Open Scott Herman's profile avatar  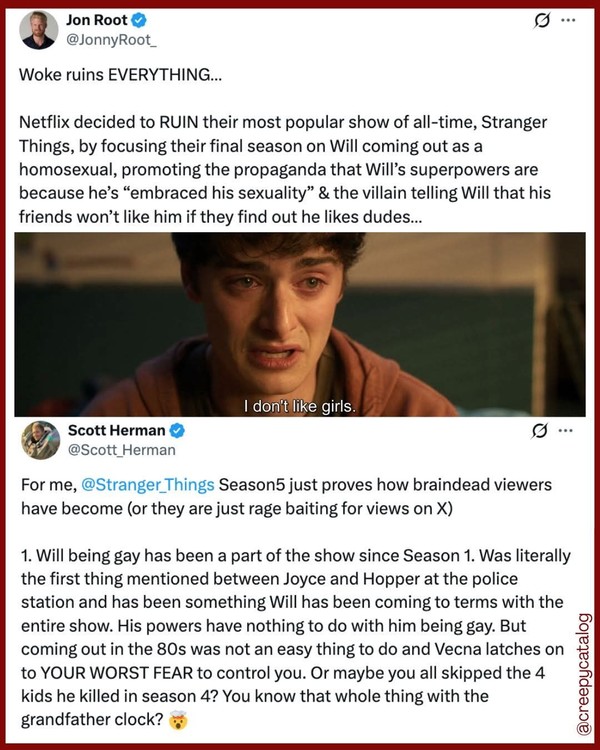click(x=41, y=441)
